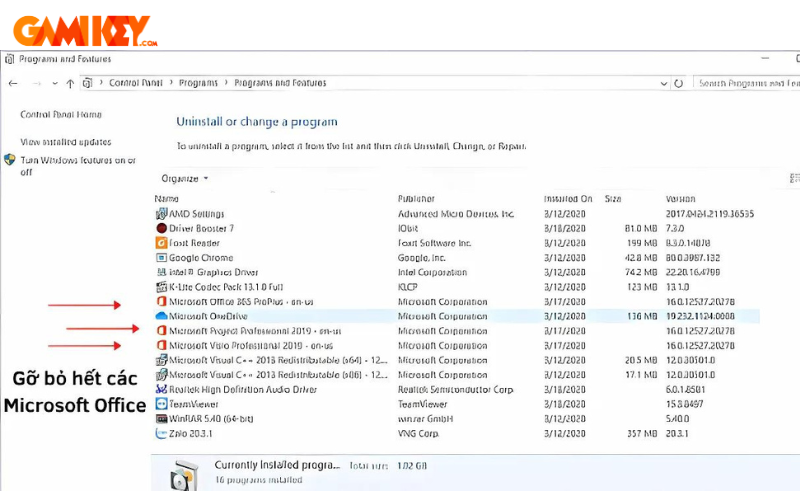Click the TeamViewer program icon
800x500 pixels.
click(x=161, y=404)
